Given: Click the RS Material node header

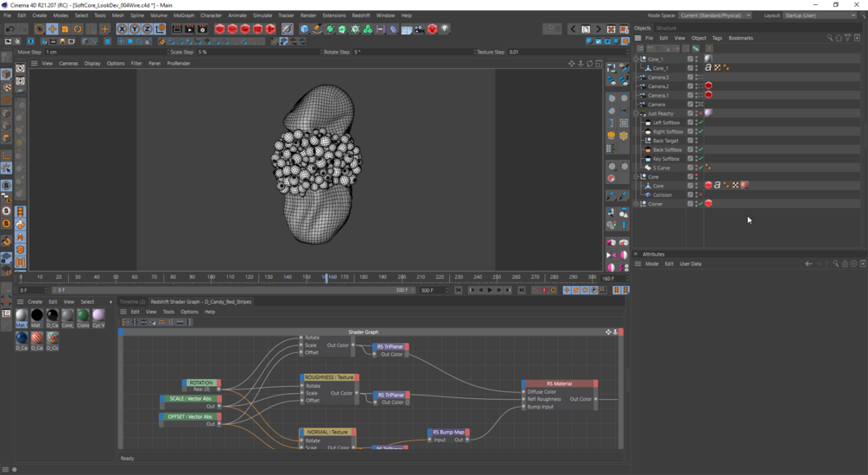Looking at the screenshot, I should (x=559, y=383).
